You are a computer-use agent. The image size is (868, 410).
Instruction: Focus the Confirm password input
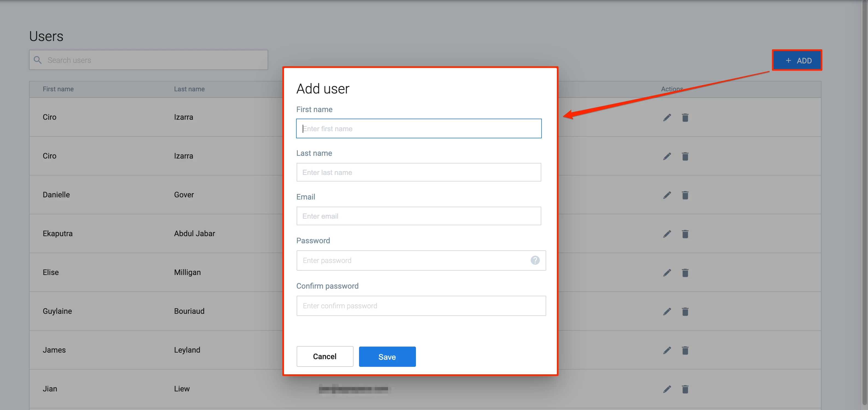(x=421, y=306)
